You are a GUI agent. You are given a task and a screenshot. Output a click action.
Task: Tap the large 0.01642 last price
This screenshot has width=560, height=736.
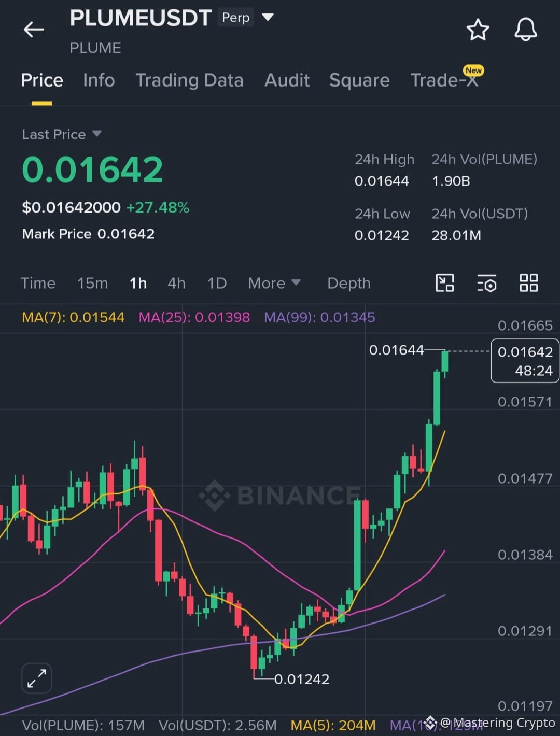pos(92,169)
